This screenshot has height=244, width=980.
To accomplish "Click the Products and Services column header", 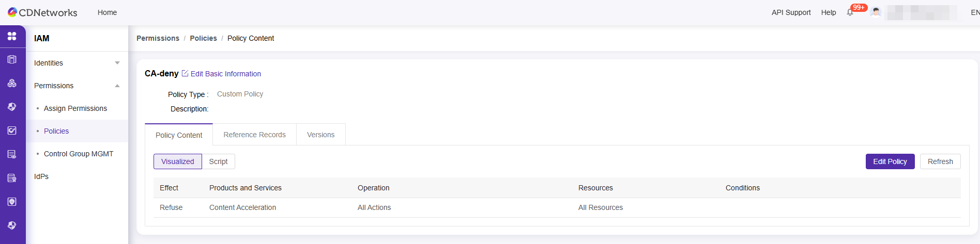I will [x=246, y=188].
